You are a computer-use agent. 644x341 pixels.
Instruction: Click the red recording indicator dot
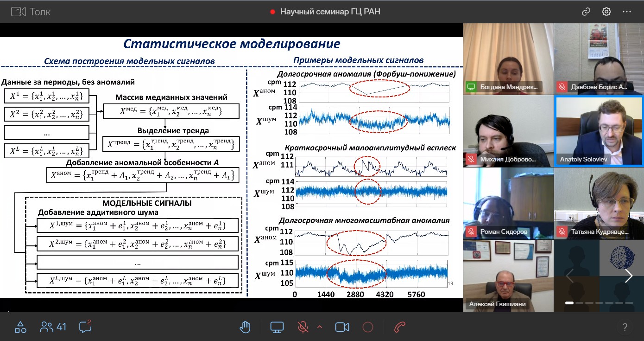273,12
